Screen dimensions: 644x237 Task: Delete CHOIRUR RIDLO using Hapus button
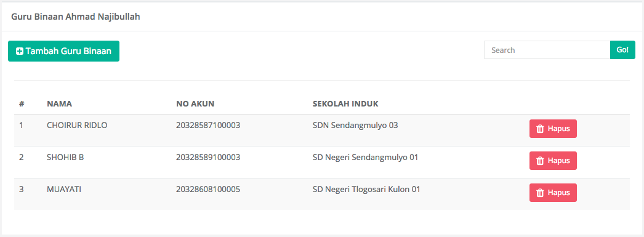pos(553,129)
